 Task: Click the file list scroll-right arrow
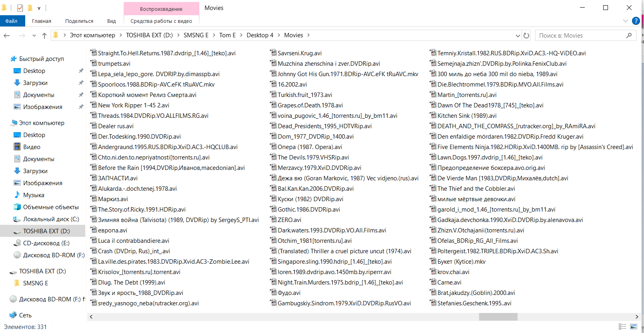pyautogui.click(x=636, y=317)
